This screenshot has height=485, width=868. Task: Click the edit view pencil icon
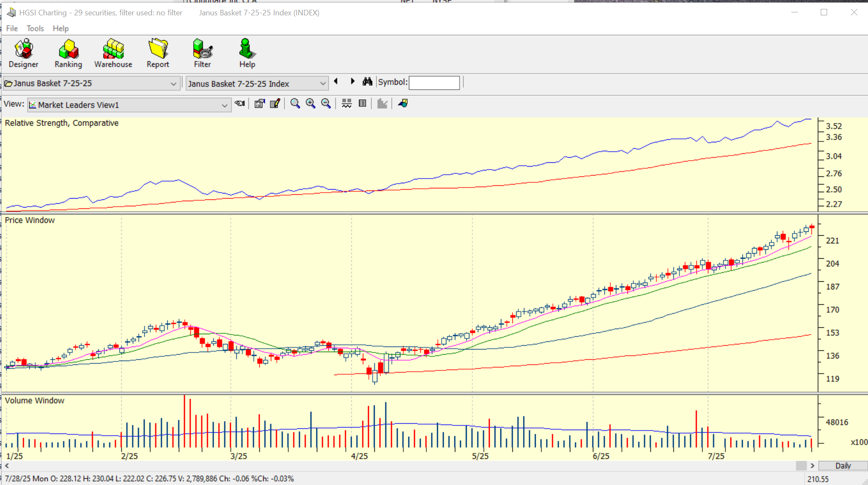(x=275, y=104)
